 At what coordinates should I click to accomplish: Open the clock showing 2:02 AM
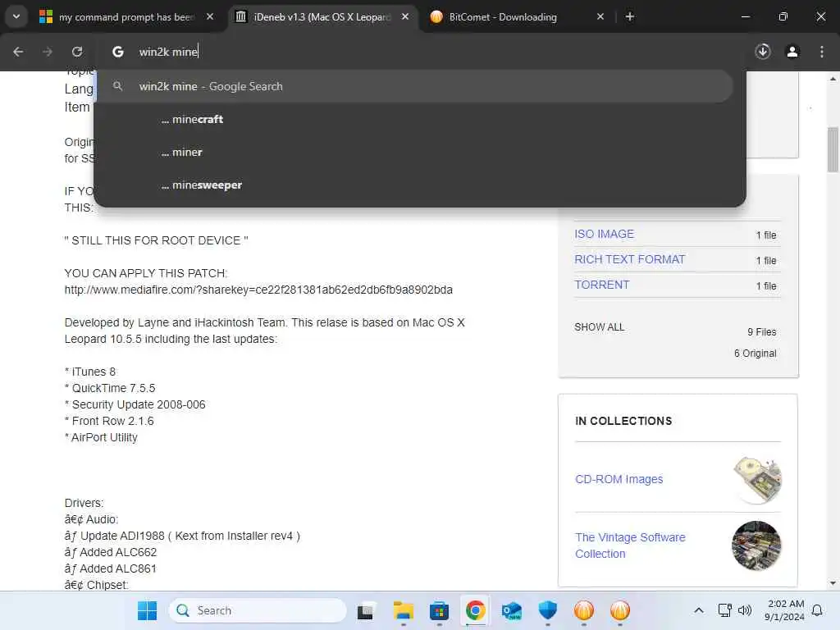click(784, 610)
